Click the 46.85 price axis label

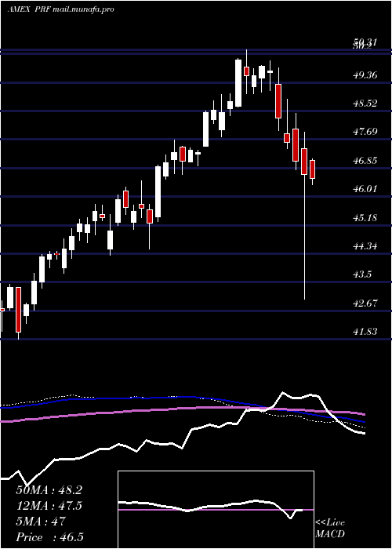tap(365, 161)
